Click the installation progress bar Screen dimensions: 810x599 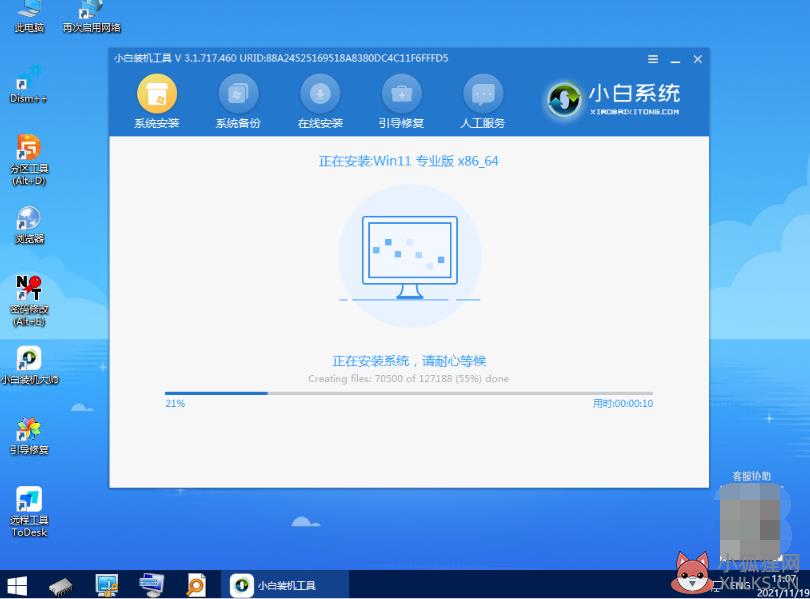[409, 393]
